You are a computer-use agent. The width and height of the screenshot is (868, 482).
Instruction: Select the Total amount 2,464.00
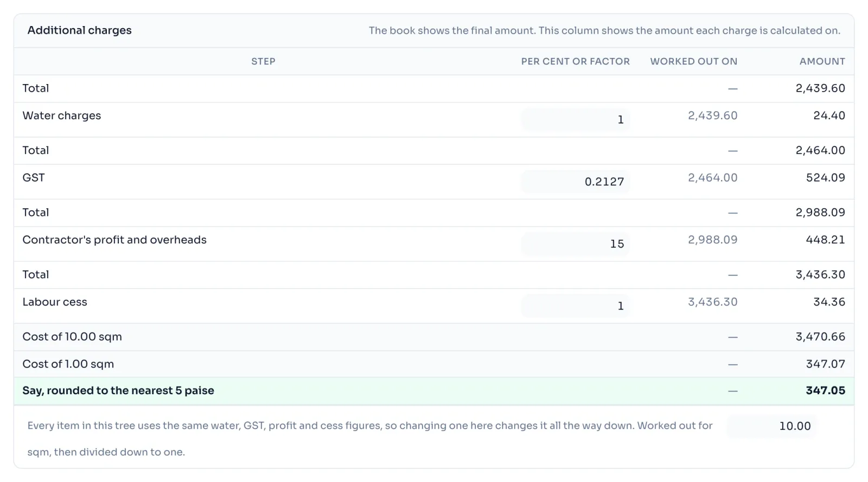[x=820, y=150]
